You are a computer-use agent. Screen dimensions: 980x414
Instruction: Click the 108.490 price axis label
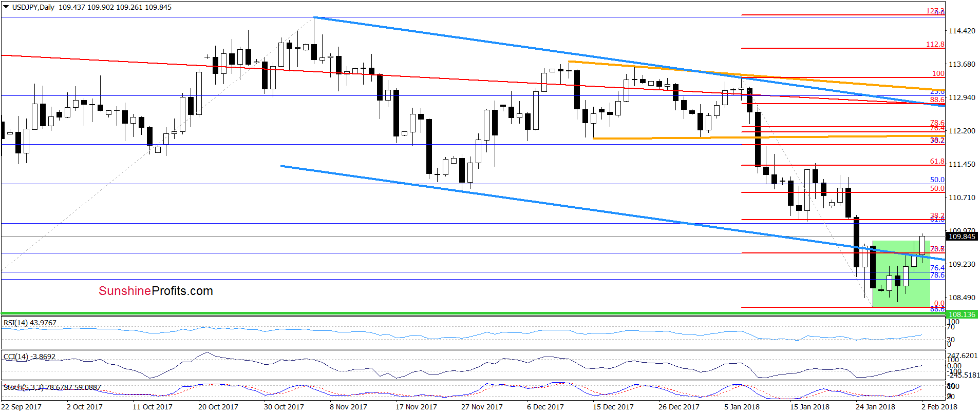point(962,298)
